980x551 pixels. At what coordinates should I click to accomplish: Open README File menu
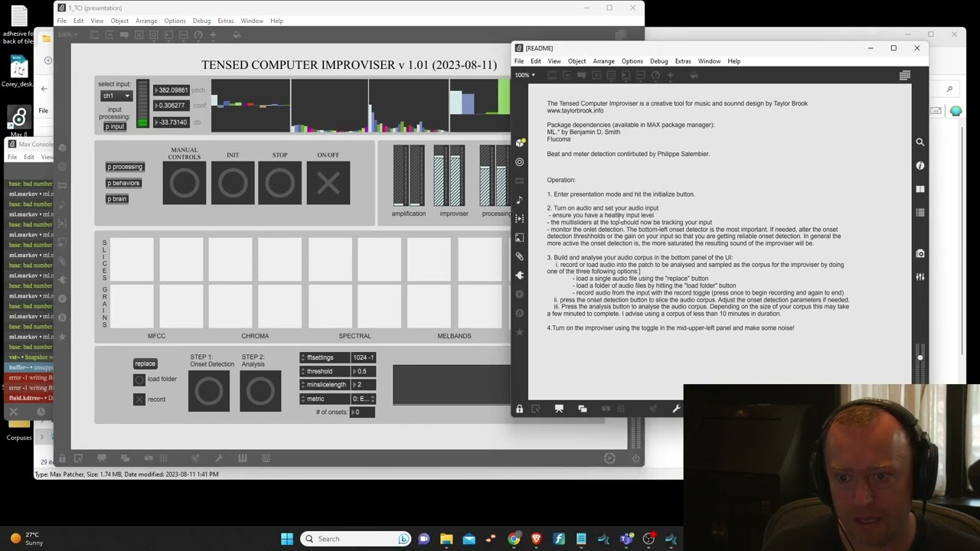[519, 61]
